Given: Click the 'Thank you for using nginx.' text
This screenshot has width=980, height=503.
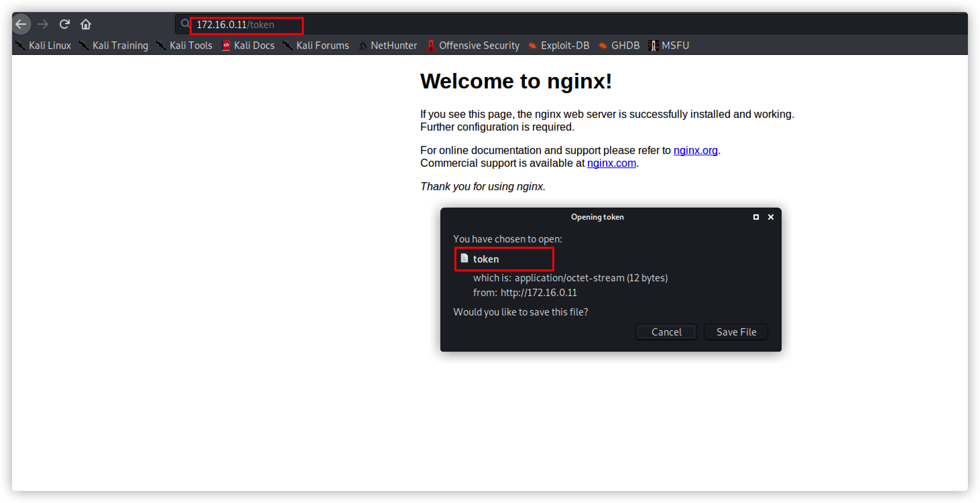Looking at the screenshot, I should point(483,186).
